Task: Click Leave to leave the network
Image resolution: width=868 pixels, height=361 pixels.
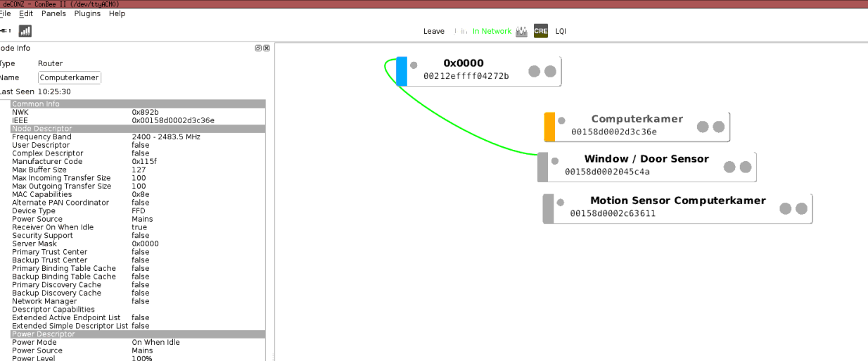Action: tap(434, 31)
